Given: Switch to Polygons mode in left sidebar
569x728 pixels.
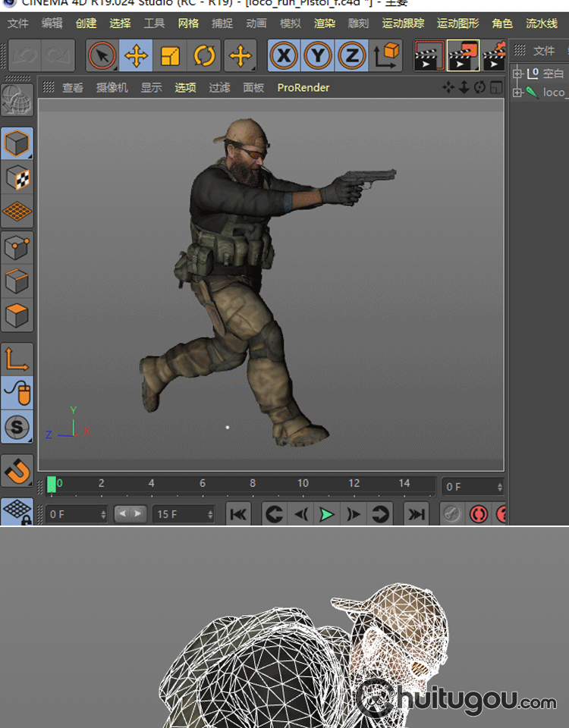Looking at the screenshot, I should pyautogui.click(x=17, y=315).
